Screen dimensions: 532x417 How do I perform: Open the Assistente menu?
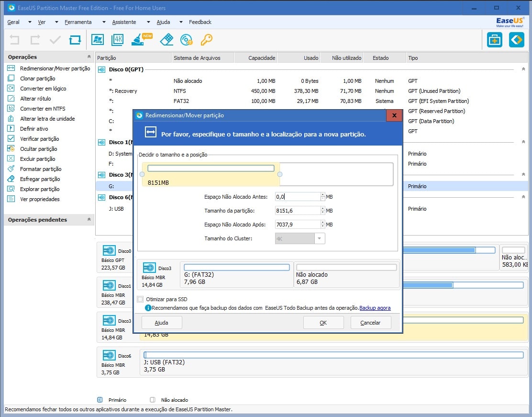124,22
